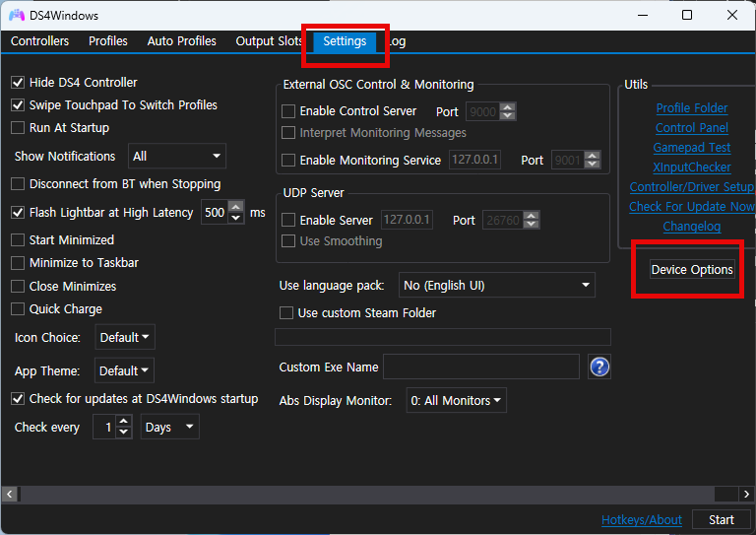Open Abs Display Monitor dropdown
Screen dimensions: 756x535
tap(456, 400)
